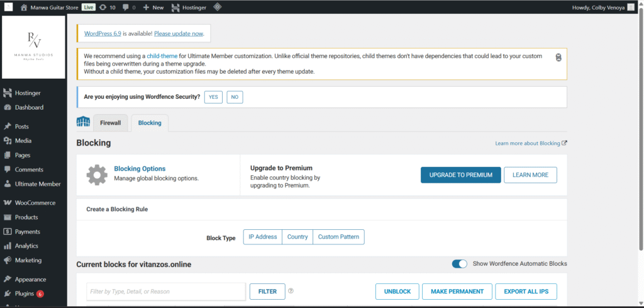
Task: Select Country block type
Action: pos(297,237)
